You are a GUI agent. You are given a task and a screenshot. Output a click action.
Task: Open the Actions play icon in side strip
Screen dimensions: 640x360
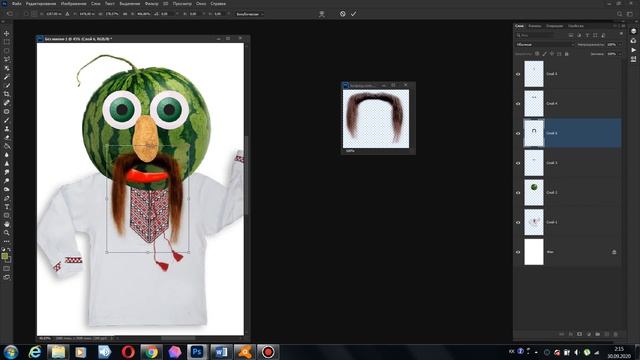pos(633,50)
